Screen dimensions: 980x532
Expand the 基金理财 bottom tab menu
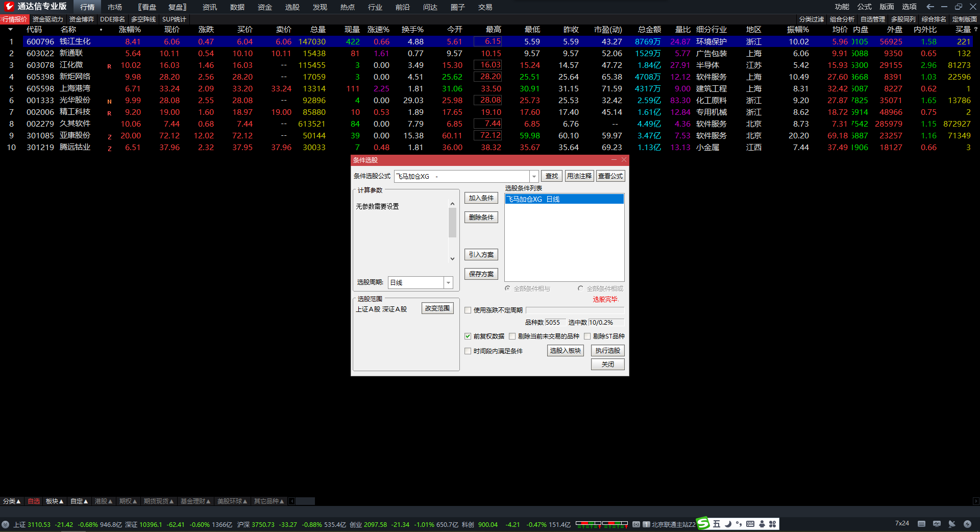195,501
